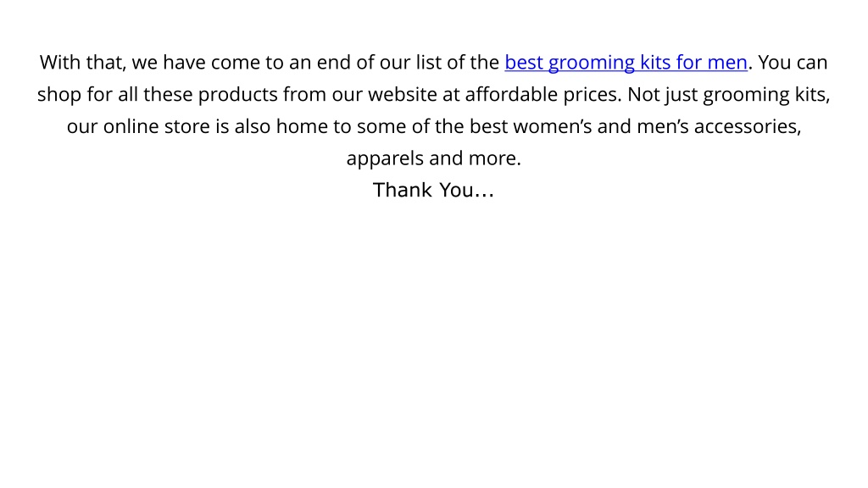
Task: Click the word 'products' in the second line
Action: 238,96
